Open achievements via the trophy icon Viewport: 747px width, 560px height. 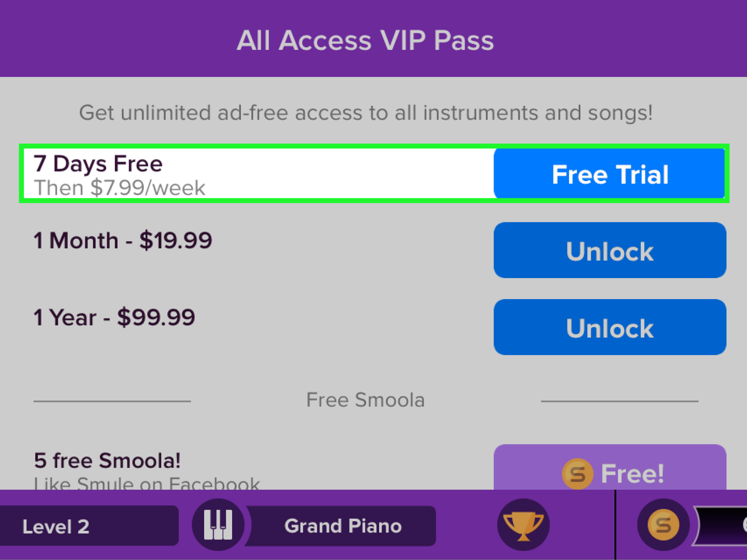coord(523,525)
